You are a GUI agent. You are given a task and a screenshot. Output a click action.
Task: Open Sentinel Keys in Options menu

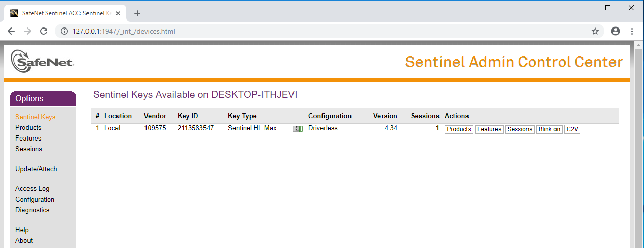[35, 117]
